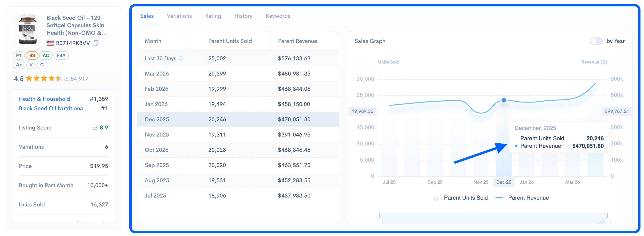
Task: Open the Health & Household category link
Action: click(x=44, y=99)
